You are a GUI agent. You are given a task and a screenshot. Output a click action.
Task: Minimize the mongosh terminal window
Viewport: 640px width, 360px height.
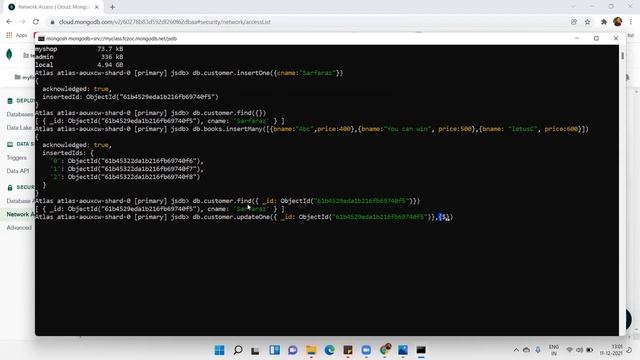click(577, 38)
